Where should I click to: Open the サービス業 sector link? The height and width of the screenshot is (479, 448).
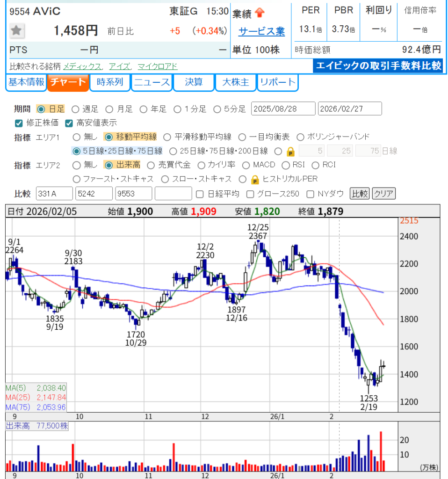[261, 31]
